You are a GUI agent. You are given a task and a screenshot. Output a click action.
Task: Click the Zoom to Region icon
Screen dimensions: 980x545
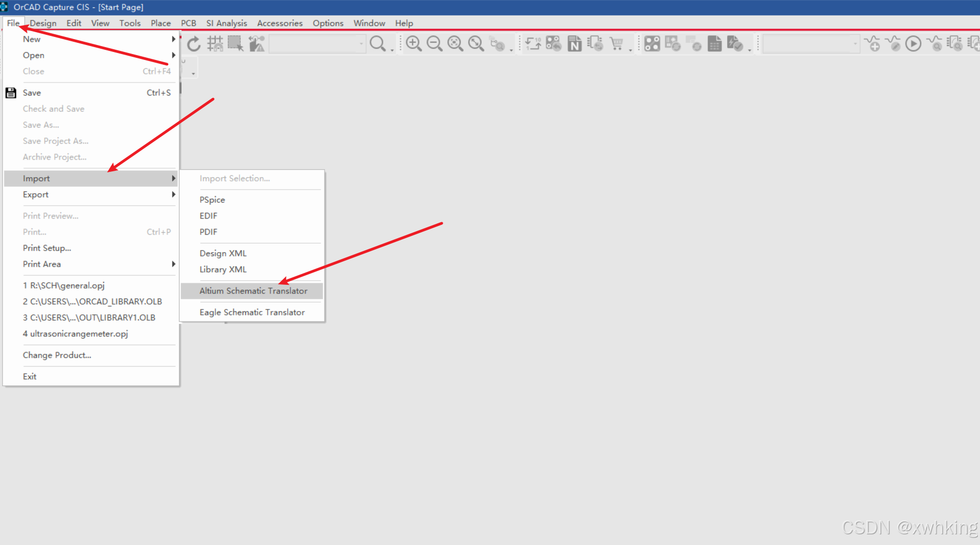455,43
